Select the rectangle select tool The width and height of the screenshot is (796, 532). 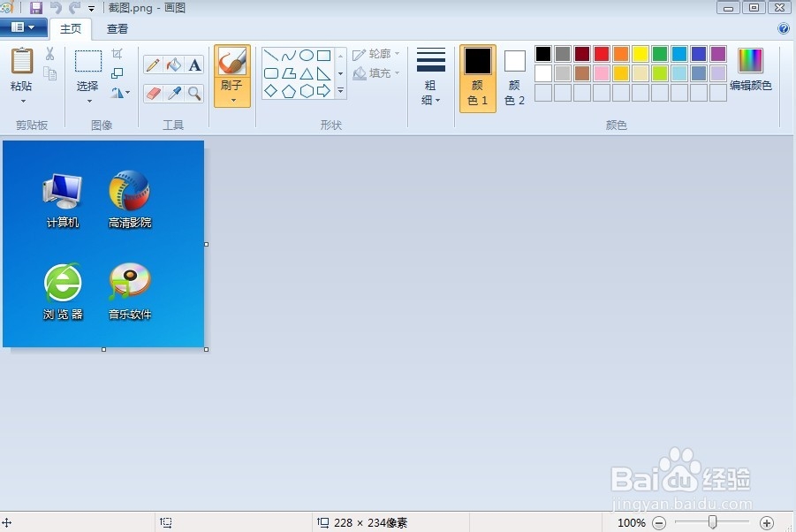(86, 62)
